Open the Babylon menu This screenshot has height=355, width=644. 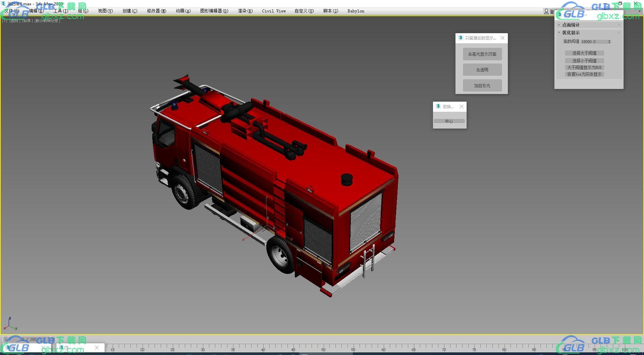[356, 11]
